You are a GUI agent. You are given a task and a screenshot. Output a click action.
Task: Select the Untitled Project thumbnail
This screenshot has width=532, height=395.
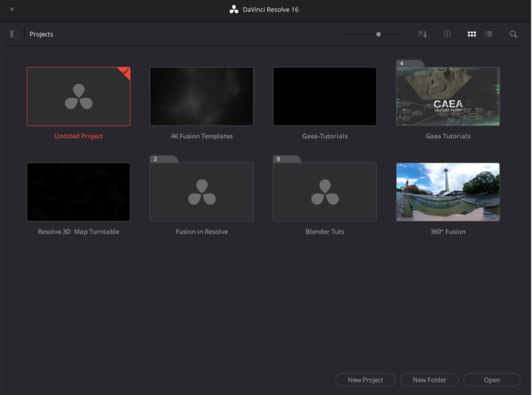point(78,96)
